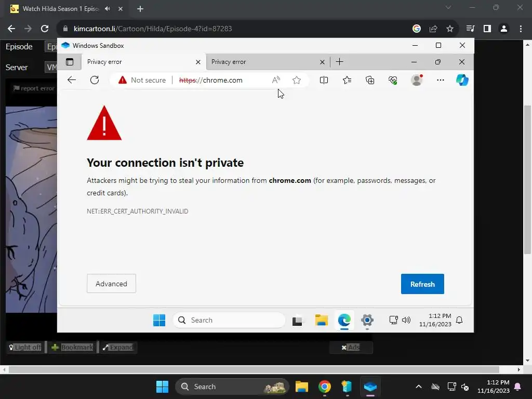This screenshot has height=399, width=532.
Task: Open File Explorer in host taskbar
Action: coord(302,387)
